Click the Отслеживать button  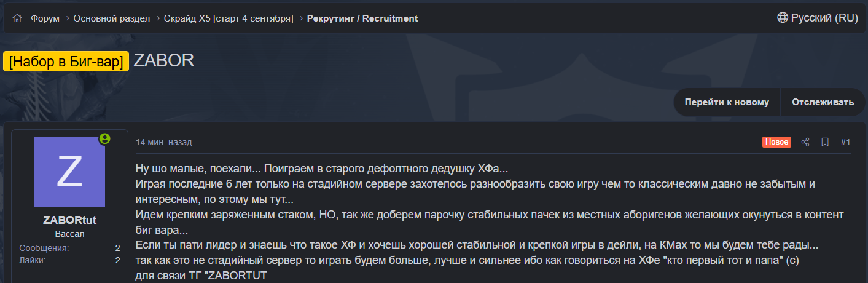pyautogui.click(x=823, y=102)
